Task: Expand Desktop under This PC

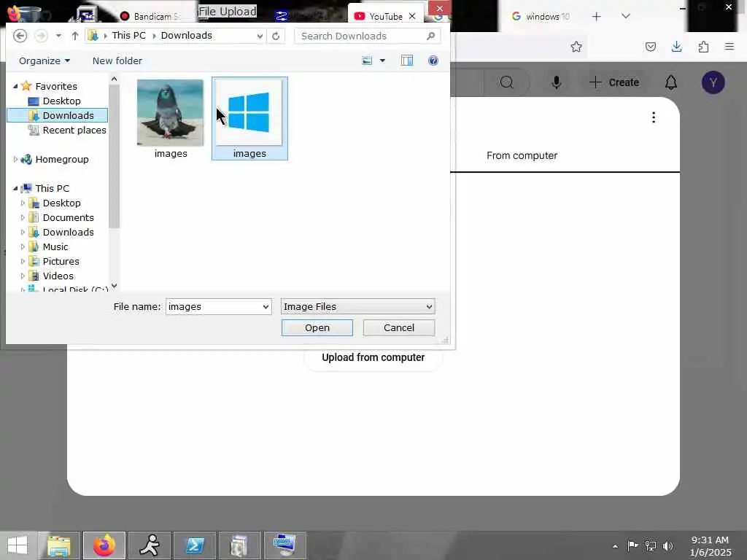Action: click(x=23, y=203)
